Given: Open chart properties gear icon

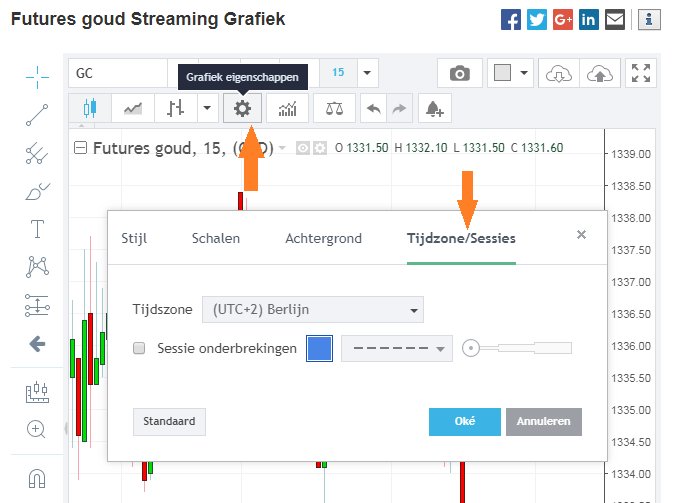Looking at the screenshot, I should point(242,108).
